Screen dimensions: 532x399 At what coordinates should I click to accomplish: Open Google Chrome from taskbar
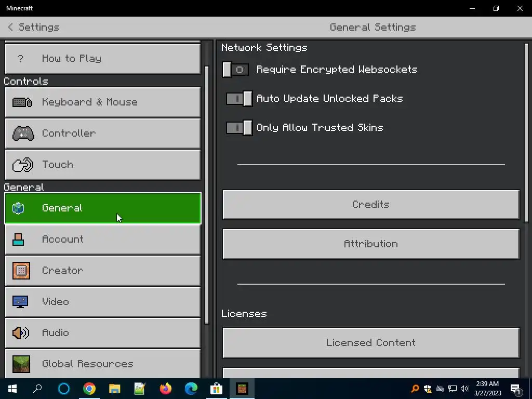(89, 389)
